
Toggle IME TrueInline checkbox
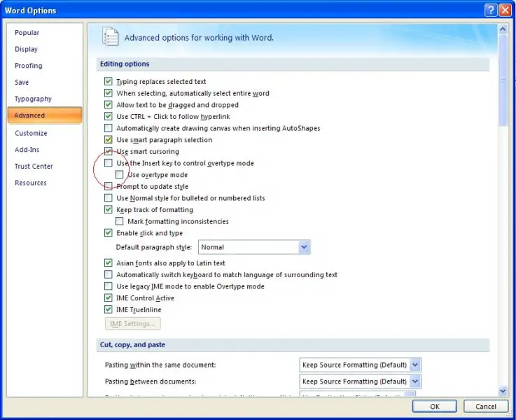[x=109, y=309]
